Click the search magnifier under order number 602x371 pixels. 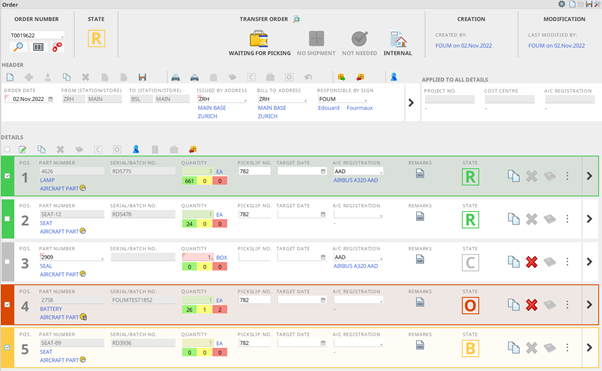[18, 47]
